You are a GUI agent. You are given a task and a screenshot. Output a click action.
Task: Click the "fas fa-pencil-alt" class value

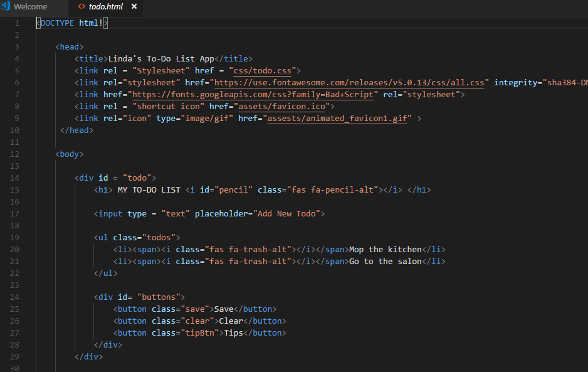tap(333, 190)
